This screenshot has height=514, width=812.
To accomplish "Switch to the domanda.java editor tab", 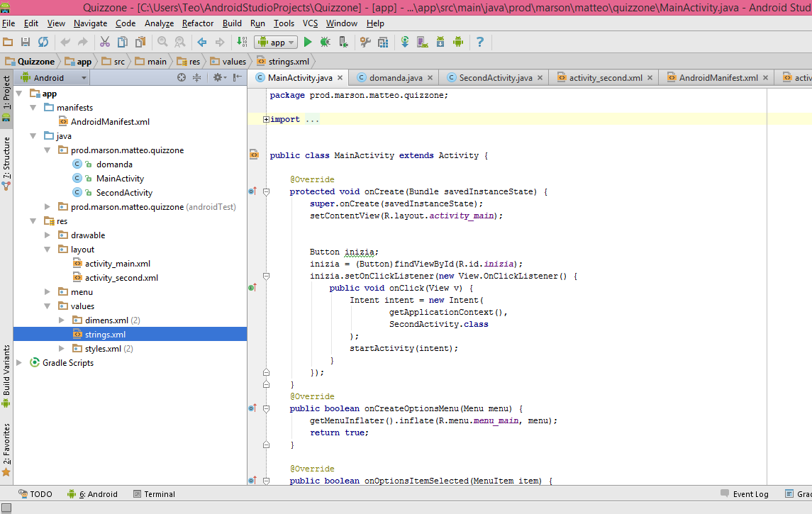I will (x=395, y=78).
